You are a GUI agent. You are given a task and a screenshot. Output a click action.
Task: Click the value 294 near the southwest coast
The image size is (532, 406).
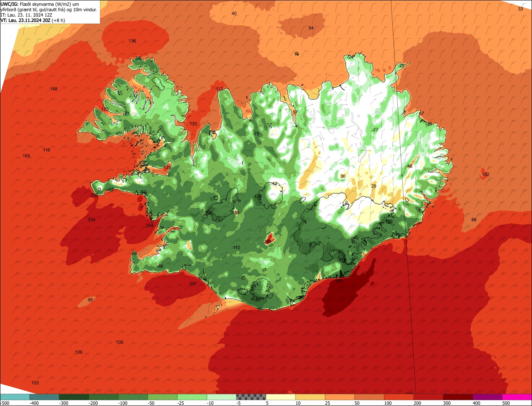point(150,225)
